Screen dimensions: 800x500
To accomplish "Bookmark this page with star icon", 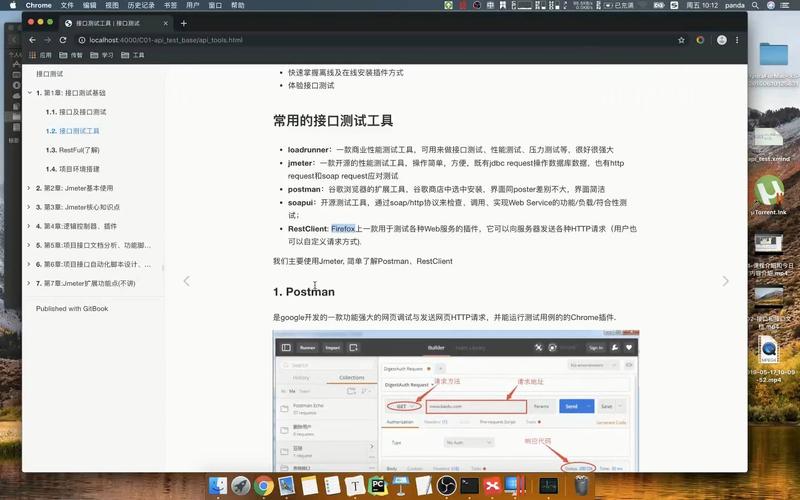I will pos(681,40).
